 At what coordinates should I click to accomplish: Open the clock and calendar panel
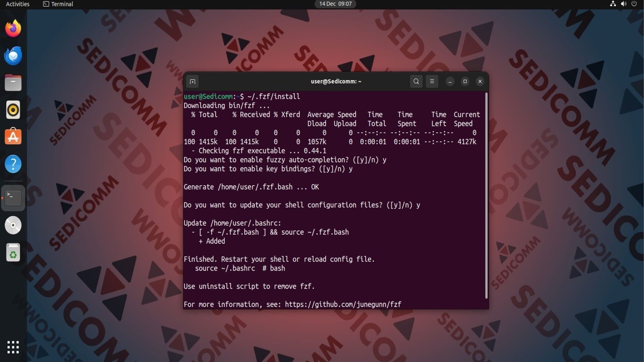(335, 4)
